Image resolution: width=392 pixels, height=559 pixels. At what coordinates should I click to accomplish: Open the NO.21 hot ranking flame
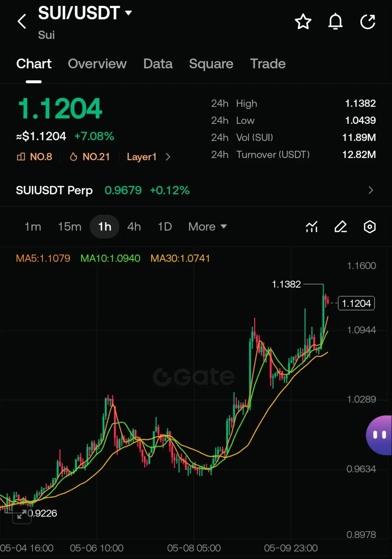pos(90,157)
